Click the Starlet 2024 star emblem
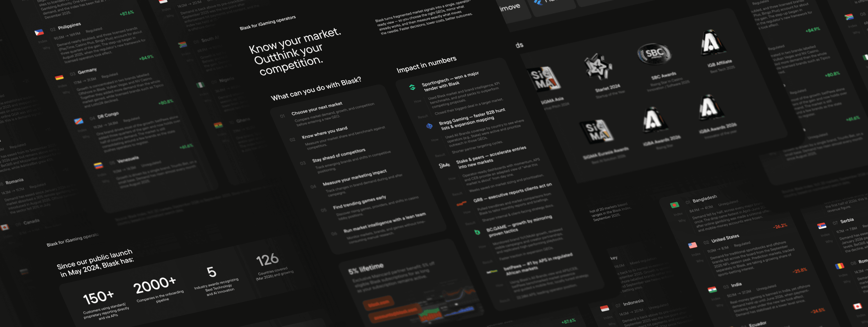 598,67
